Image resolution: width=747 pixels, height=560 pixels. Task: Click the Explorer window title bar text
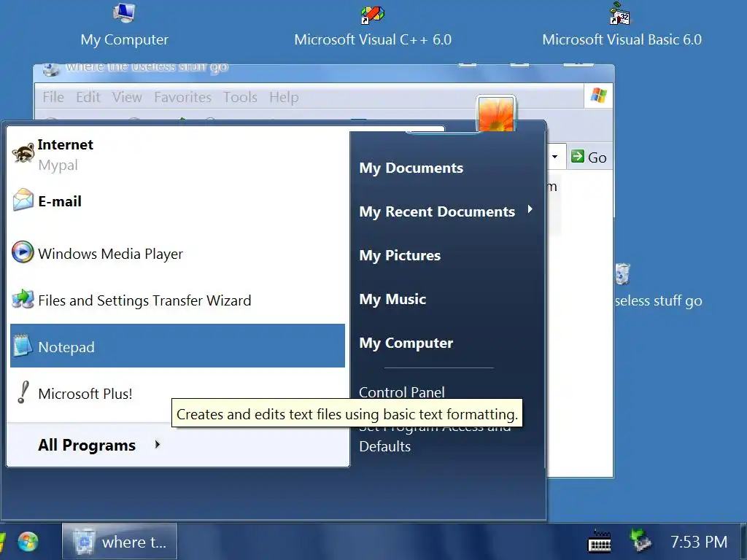147,66
